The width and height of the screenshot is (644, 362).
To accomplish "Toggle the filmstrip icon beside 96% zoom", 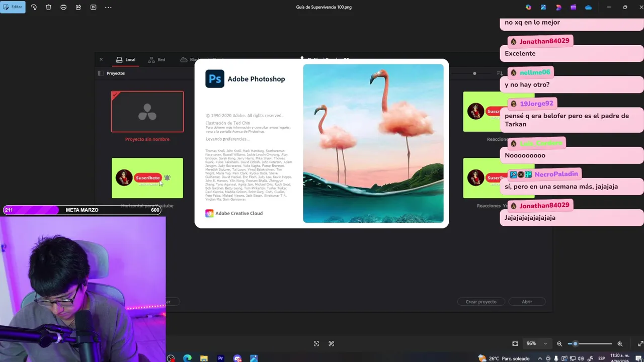I will pos(515,344).
